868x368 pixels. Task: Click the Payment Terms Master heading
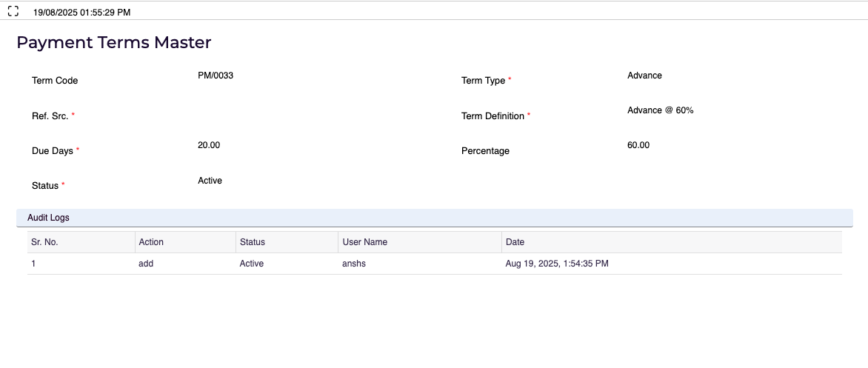[114, 43]
